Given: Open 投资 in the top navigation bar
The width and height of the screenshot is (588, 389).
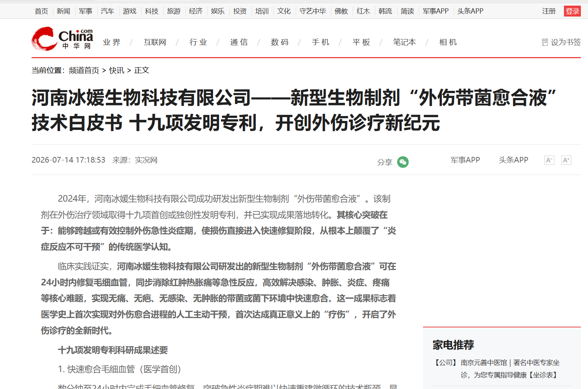Looking at the screenshot, I should click(240, 11).
